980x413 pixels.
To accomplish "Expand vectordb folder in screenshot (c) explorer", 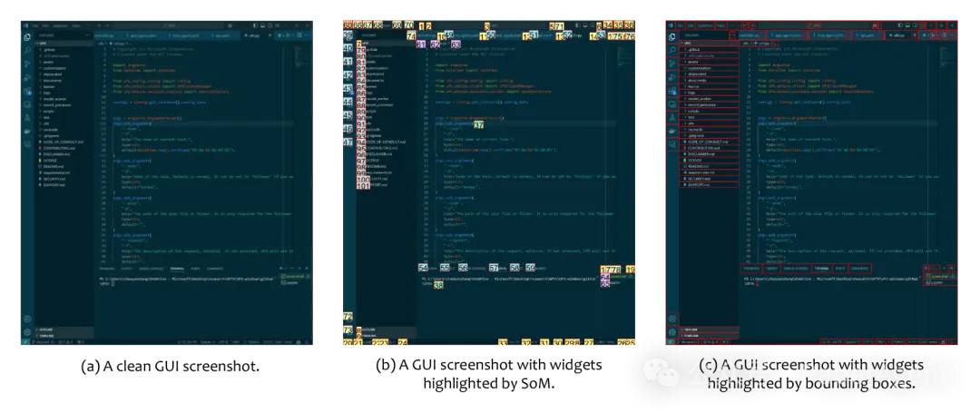I will point(710,129).
